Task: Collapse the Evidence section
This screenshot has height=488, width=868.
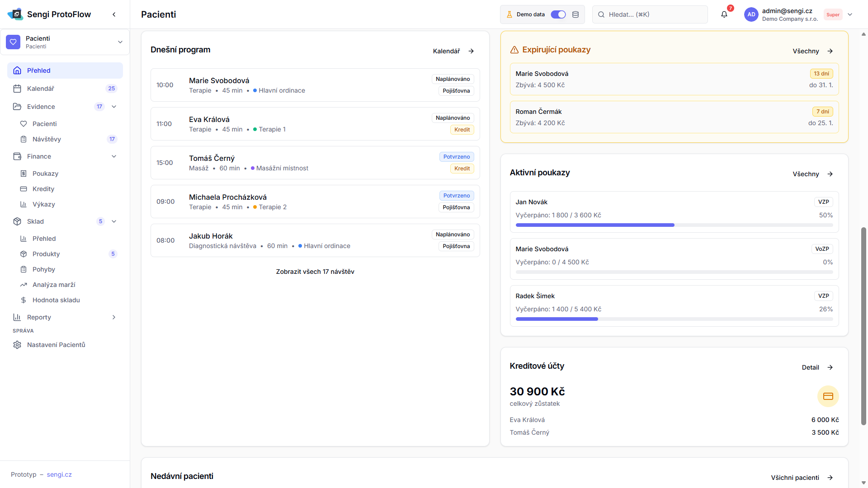Action: click(x=114, y=107)
